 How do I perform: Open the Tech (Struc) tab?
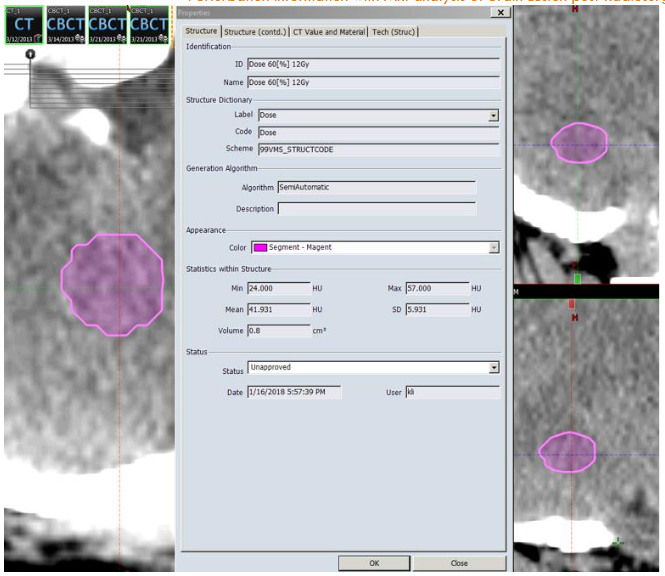coord(393,32)
